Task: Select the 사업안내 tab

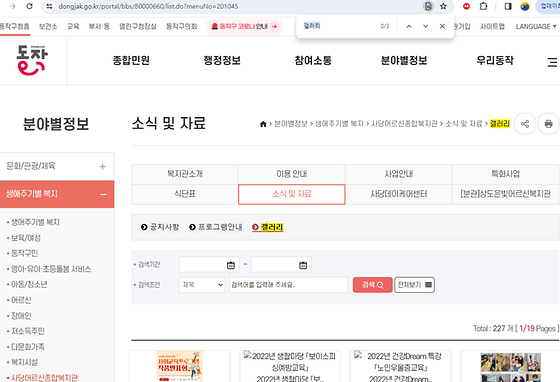Action: [x=399, y=174]
